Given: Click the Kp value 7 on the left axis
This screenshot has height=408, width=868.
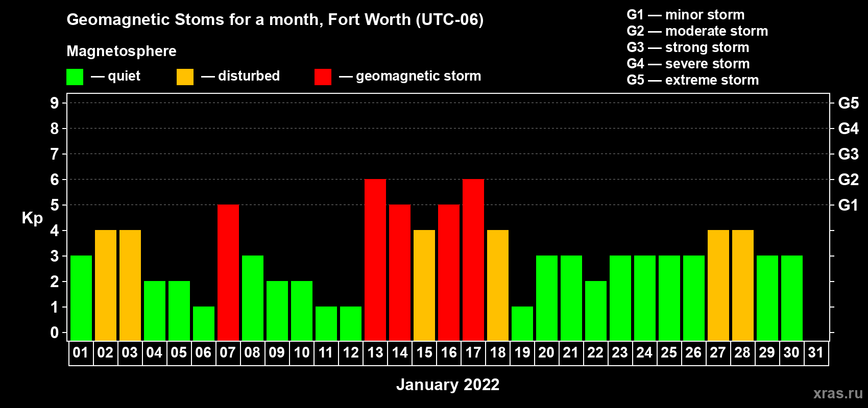Looking at the screenshot, I should (55, 154).
